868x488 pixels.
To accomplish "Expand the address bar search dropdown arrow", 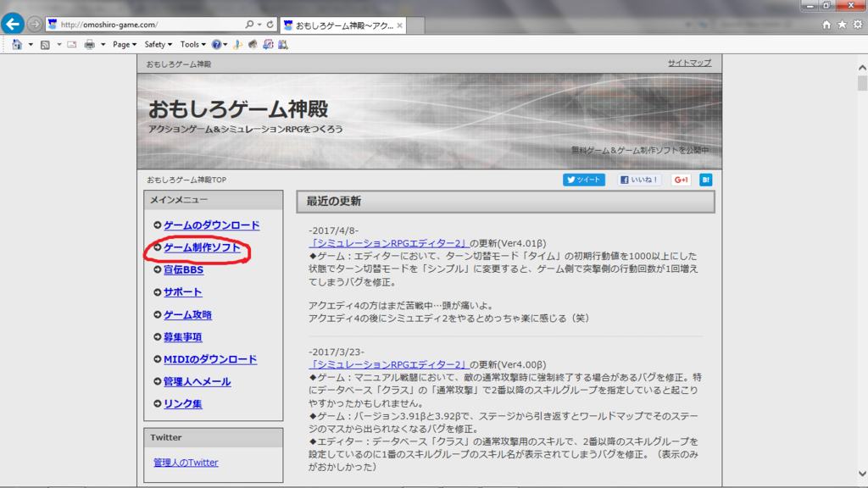I will (259, 25).
